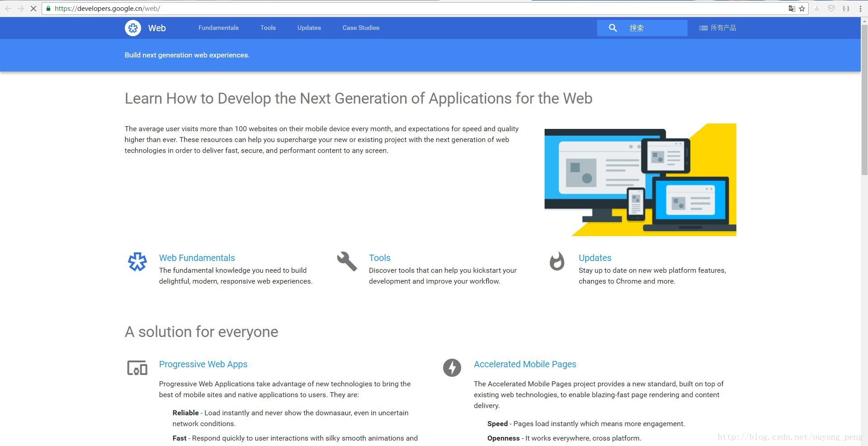
Task: Click the vertical page scrollbar thumb
Action: click(864, 100)
